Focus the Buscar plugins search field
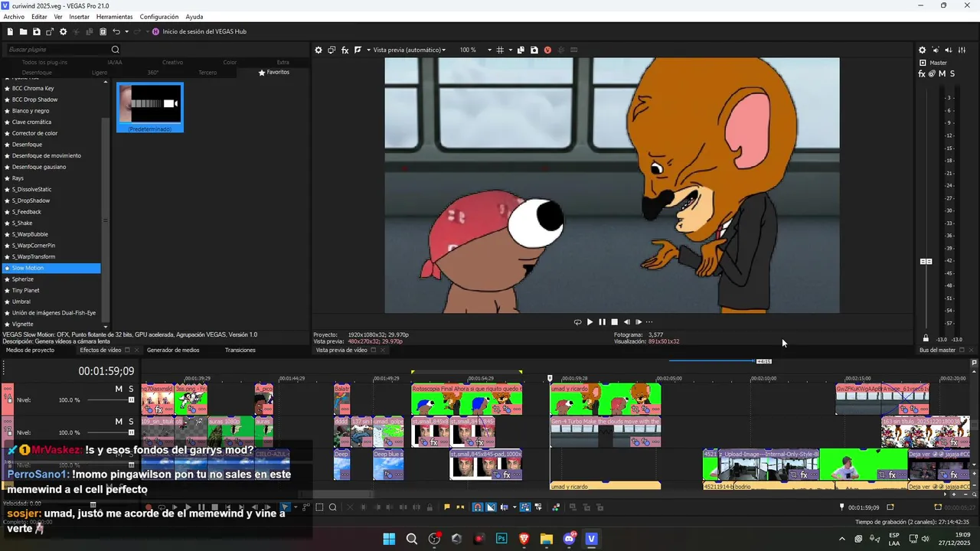This screenshot has width=980, height=551. (x=58, y=50)
